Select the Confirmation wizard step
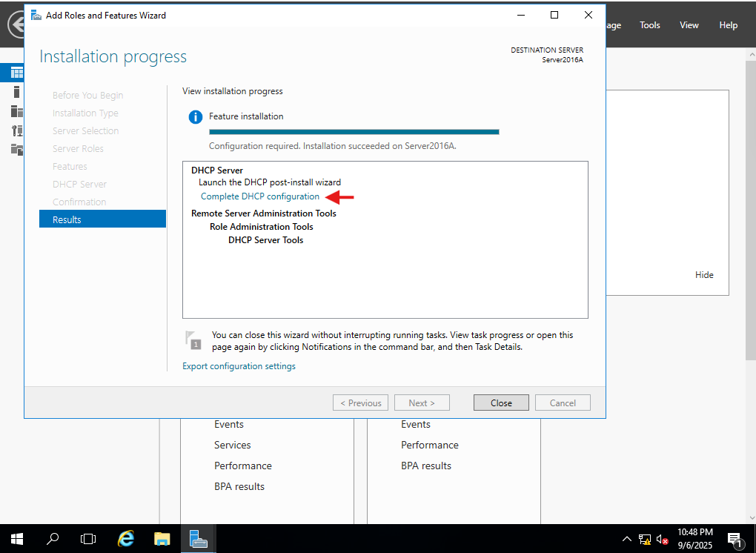The width and height of the screenshot is (756, 553). pyautogui.click(x=79, y=202)
